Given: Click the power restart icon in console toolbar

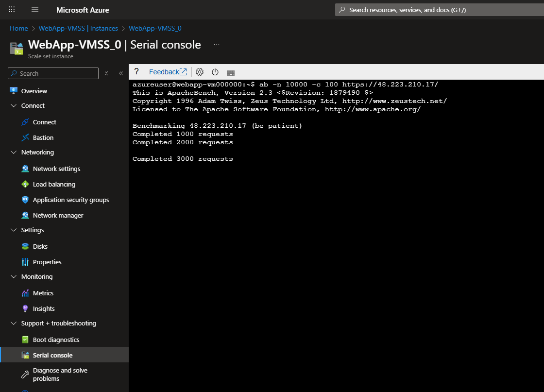Looking at the screenshot, I should [215, 72].
